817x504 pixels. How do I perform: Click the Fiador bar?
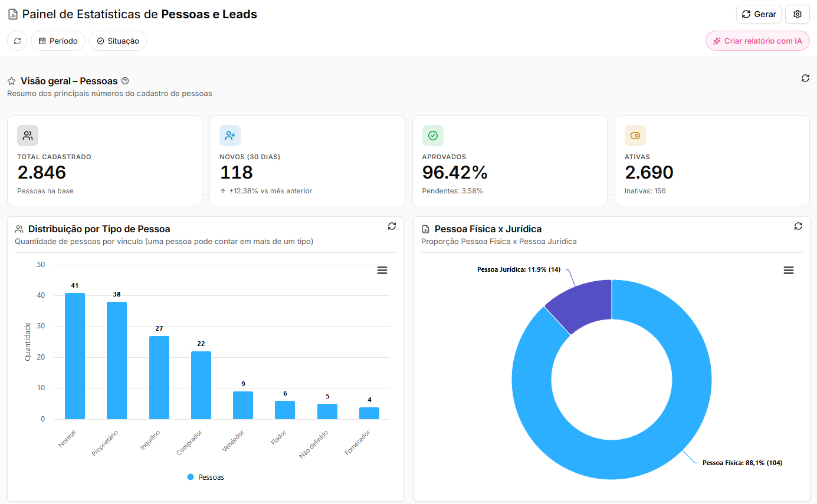[285, 410]
